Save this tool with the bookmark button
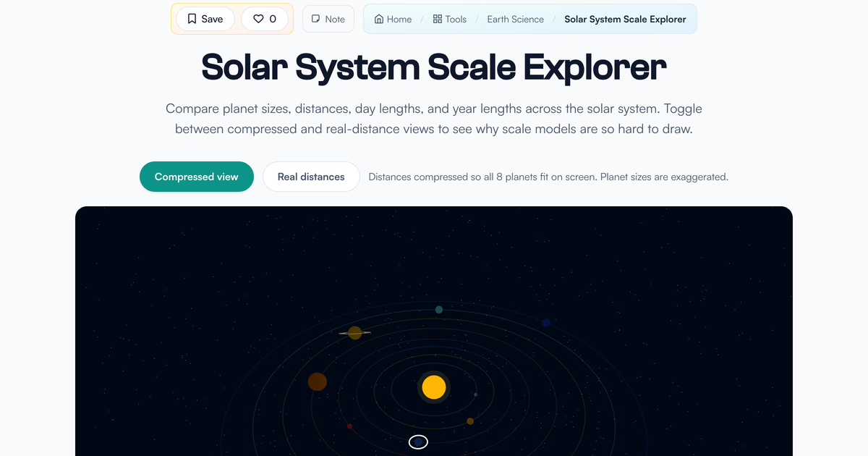The height and width of the screenshot is (456, 868). (205, 19)
